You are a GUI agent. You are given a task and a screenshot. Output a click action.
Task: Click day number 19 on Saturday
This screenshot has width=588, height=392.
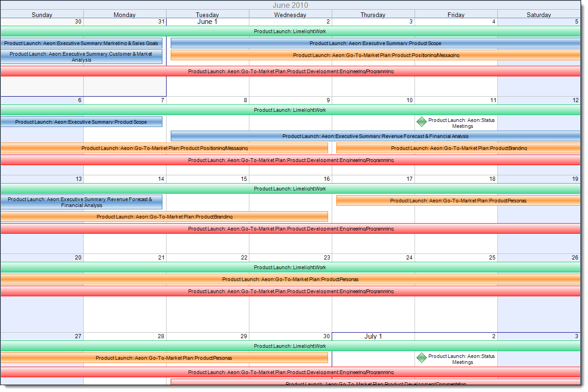tap(575, 179)
